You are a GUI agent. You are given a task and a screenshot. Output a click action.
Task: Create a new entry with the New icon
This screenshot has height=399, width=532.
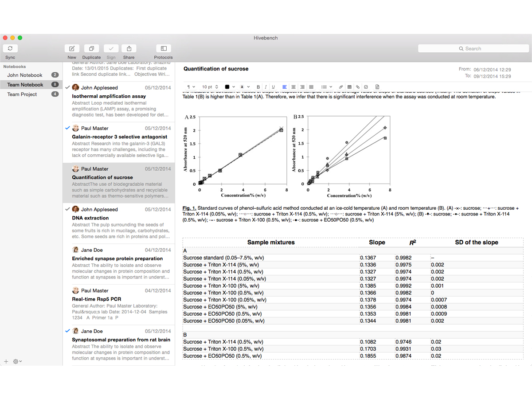72,48
